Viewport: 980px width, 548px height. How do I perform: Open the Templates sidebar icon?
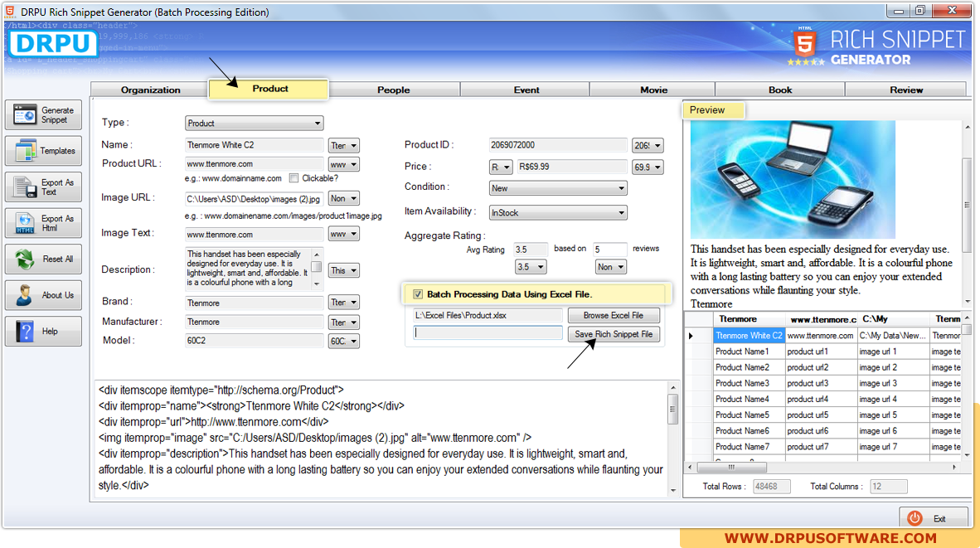[x=27, y=151]
